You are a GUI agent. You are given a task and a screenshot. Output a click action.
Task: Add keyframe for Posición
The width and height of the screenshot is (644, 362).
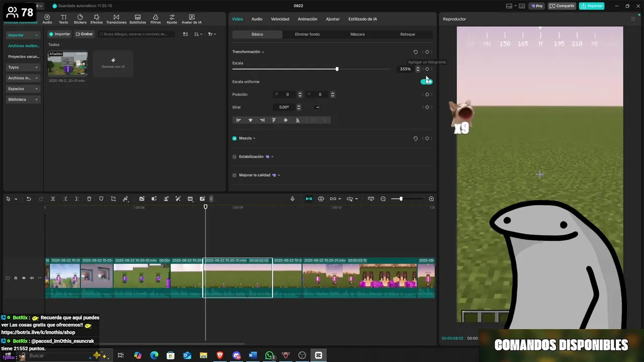pyautogui.click(x=427, y=95)
